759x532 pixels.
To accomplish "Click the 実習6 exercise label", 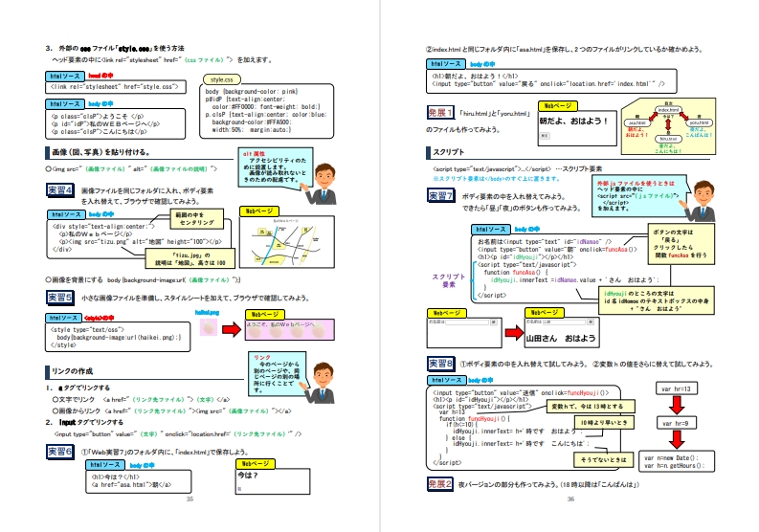I will [60, 452].
